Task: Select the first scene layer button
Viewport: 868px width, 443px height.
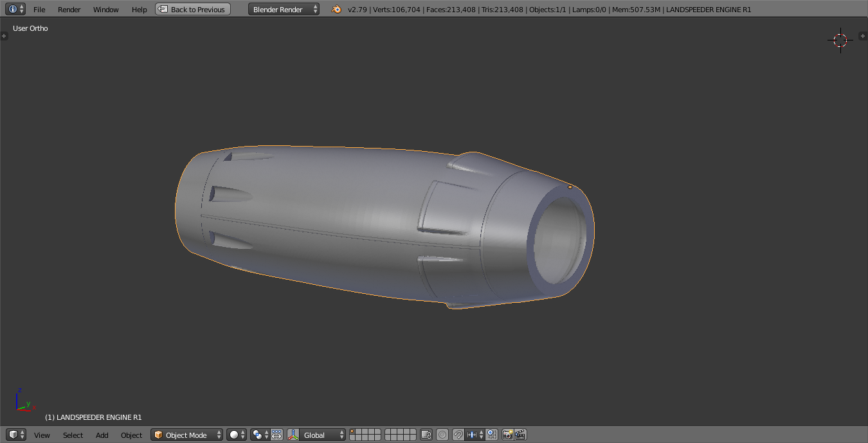Action: pyautogui.click(x=353, y=431)
